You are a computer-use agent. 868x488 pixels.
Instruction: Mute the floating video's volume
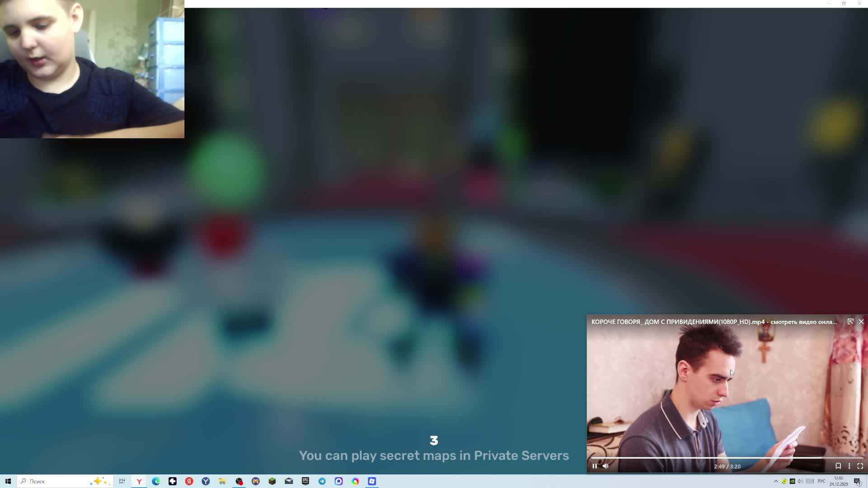(x=606, y=466)
